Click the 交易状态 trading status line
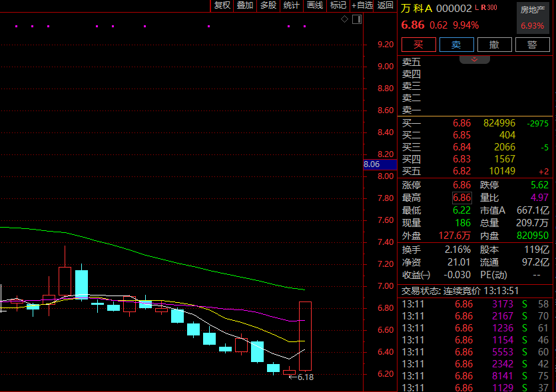The height and width of the screenshot is (392, 556). tap(460, 292)
